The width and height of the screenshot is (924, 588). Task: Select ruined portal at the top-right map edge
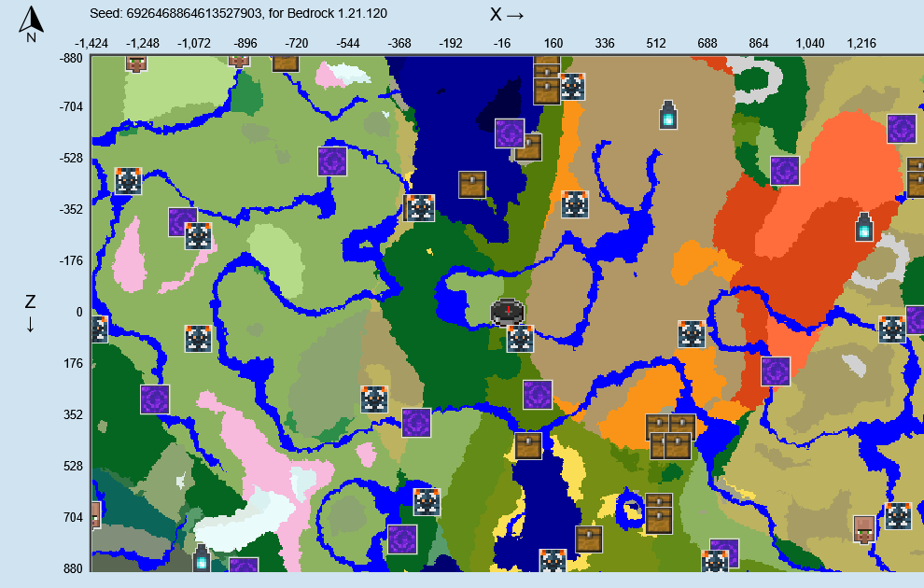tap(902, 129)
